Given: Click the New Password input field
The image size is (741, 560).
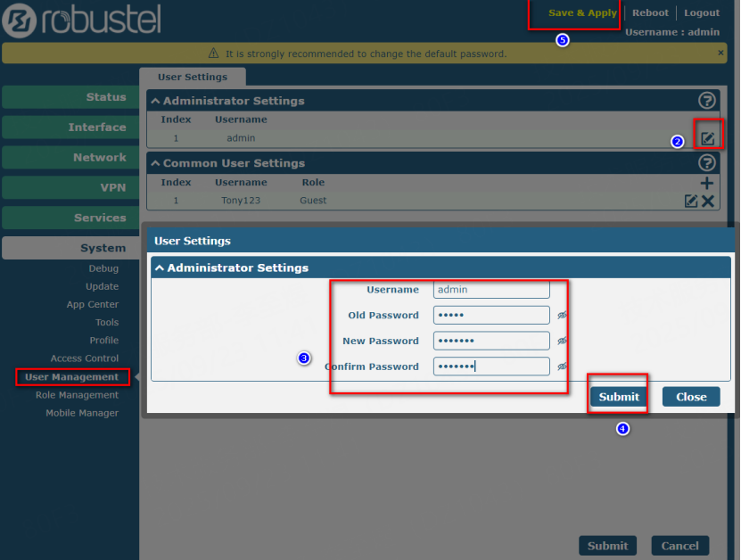Looking at the screenshot, I should [x=491, y=341].
